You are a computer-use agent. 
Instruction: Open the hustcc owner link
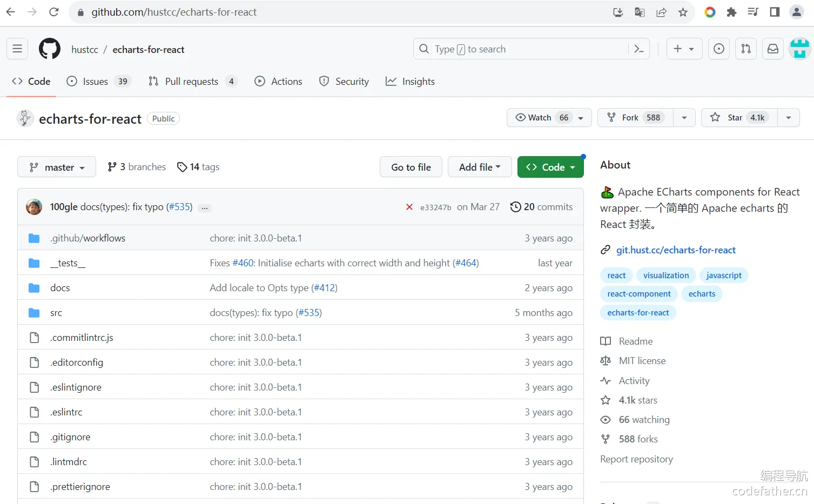pos(85,50)
